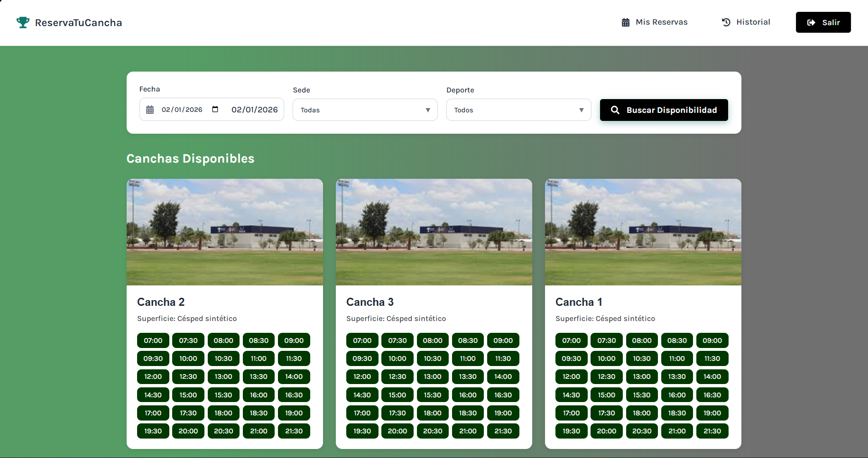Click the calendar icon next to Mis Reservas

[625, 22]
